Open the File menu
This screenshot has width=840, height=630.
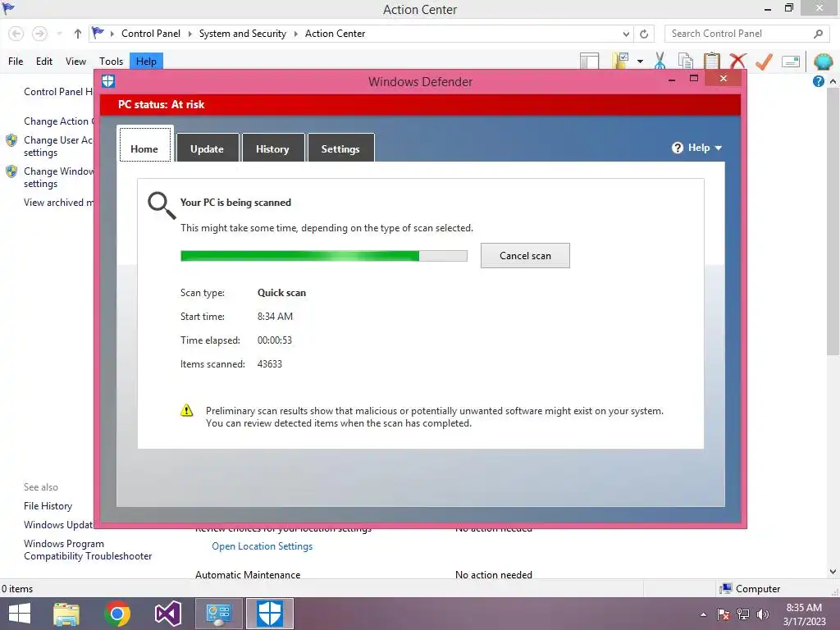coord(16,62)
